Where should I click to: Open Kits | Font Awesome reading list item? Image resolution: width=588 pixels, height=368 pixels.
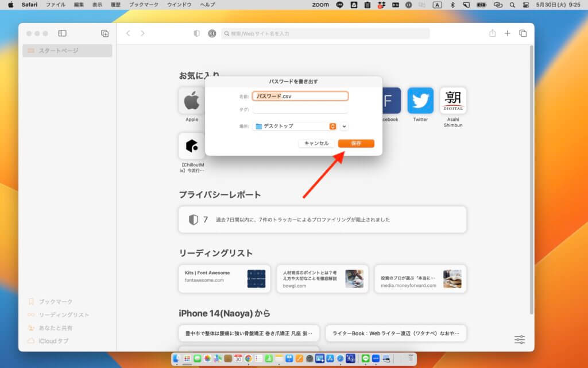[225, 279]
